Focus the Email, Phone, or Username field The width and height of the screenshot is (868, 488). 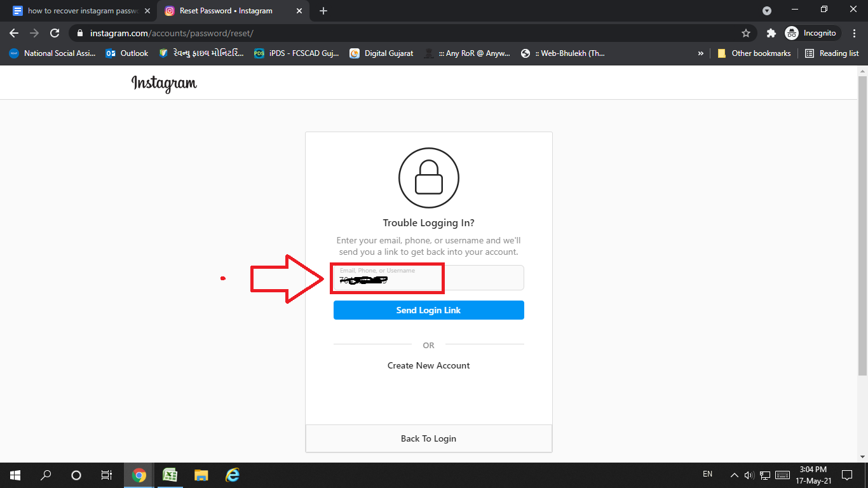[429, 278]
